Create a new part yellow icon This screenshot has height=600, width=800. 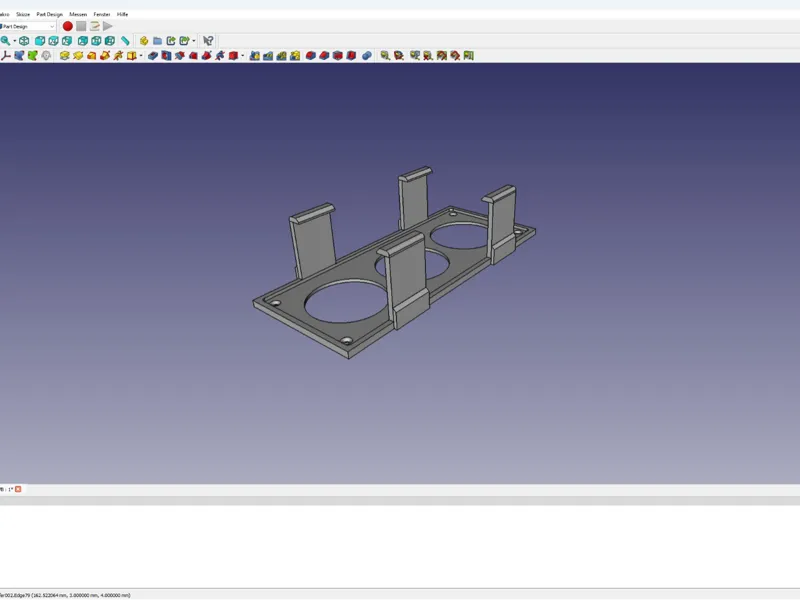[144, 41]
